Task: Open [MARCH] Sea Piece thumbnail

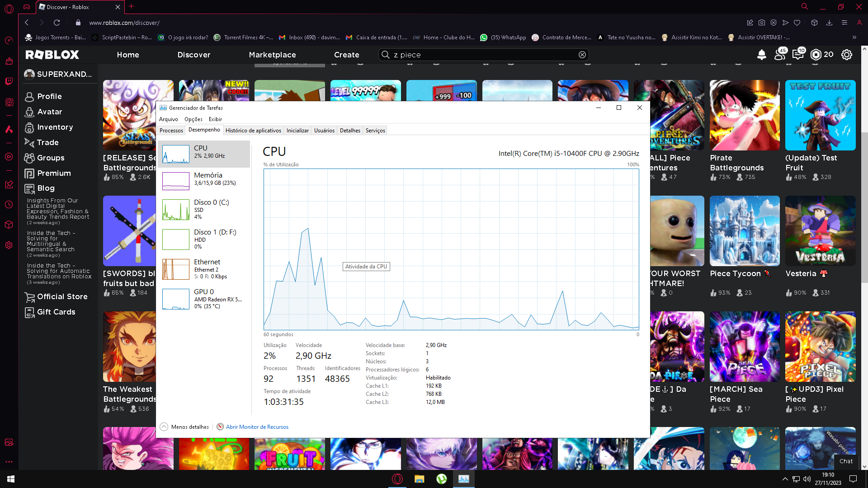Action: pyautogui.click(x=745, y=347)
